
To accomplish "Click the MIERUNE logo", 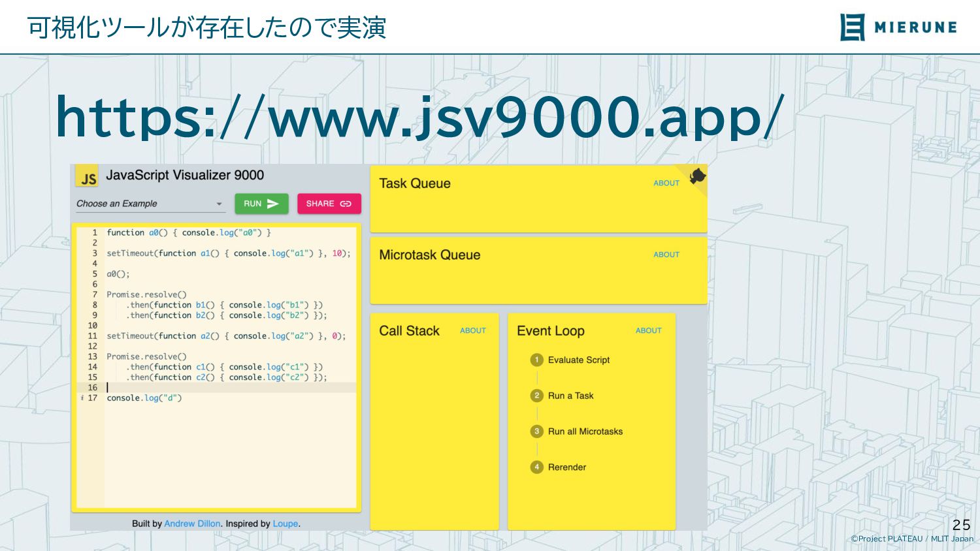I will pyautogui.click(x=899, y=27).
